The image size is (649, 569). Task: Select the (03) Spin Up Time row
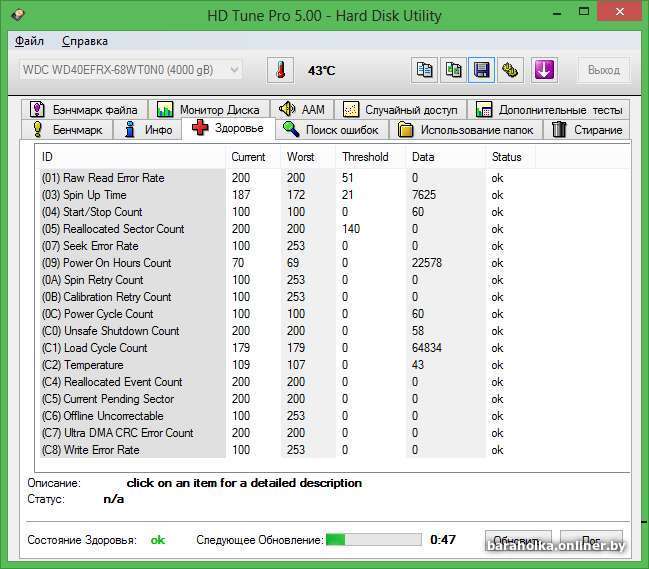coord(287,195)
